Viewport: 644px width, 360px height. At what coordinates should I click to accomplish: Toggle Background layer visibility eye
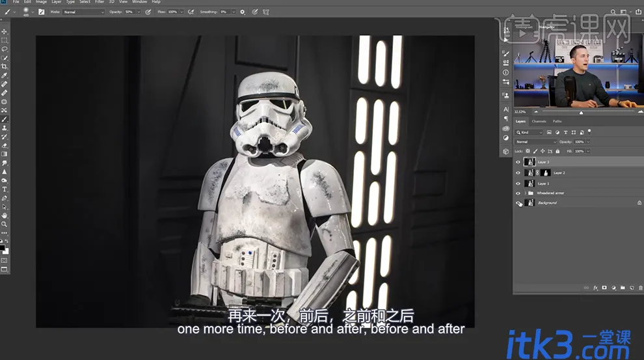click(518, 203)
